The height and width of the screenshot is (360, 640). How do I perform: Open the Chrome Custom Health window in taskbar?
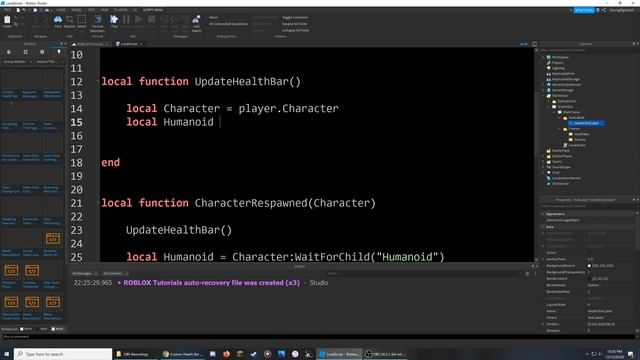coord(183,354)
